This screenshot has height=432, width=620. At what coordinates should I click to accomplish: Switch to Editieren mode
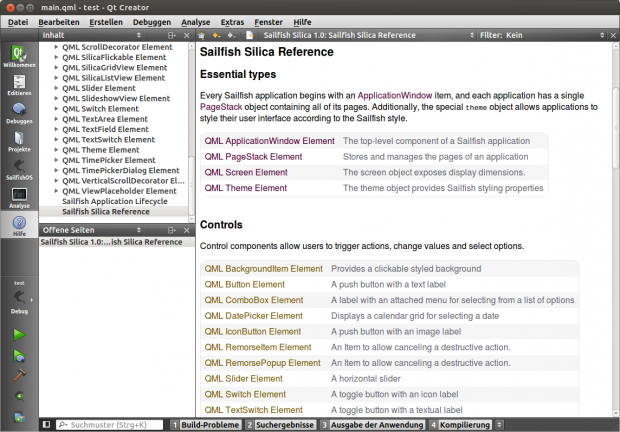[x=18, y=84]
